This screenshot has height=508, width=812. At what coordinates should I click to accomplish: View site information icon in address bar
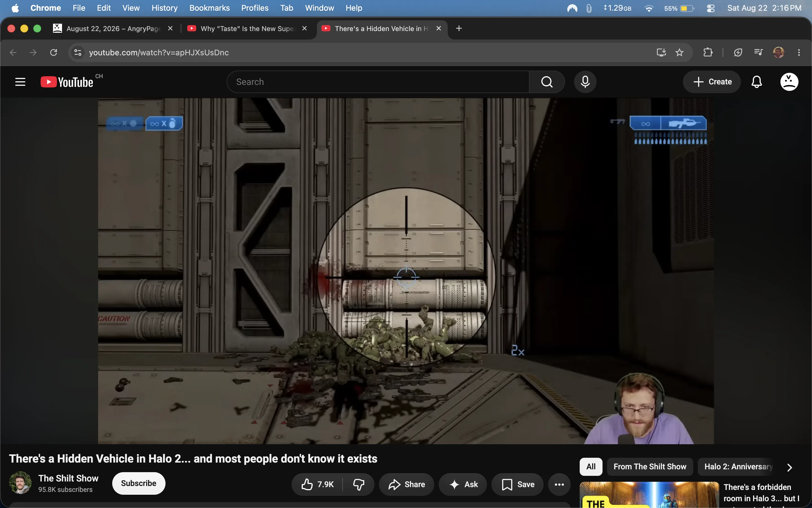click(x=78, y=52)
